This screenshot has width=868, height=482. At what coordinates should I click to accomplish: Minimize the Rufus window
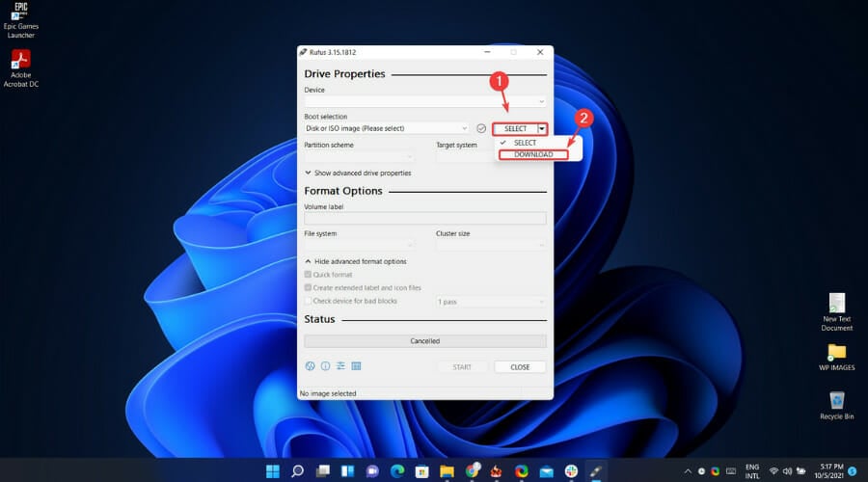[x=487, y=52]
